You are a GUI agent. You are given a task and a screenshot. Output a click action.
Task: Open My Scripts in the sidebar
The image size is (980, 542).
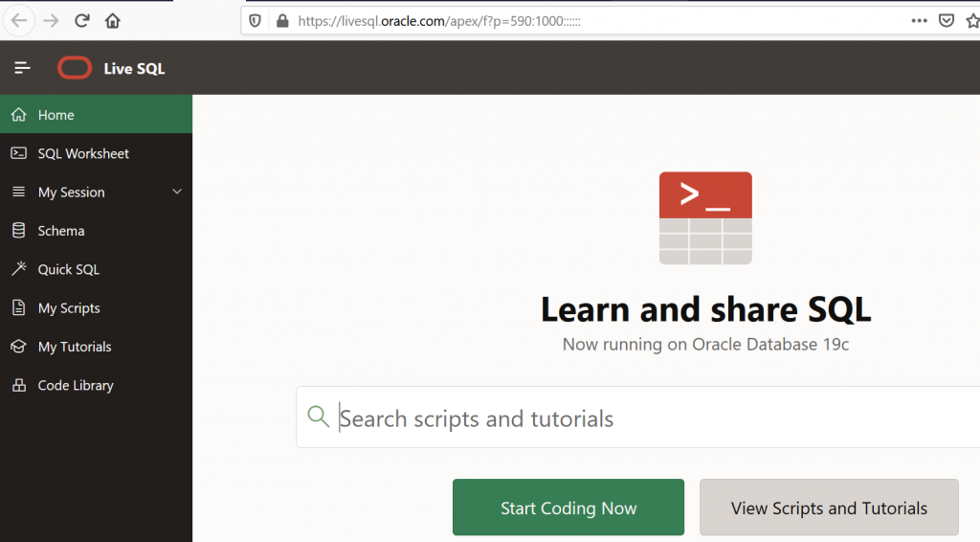97,308
